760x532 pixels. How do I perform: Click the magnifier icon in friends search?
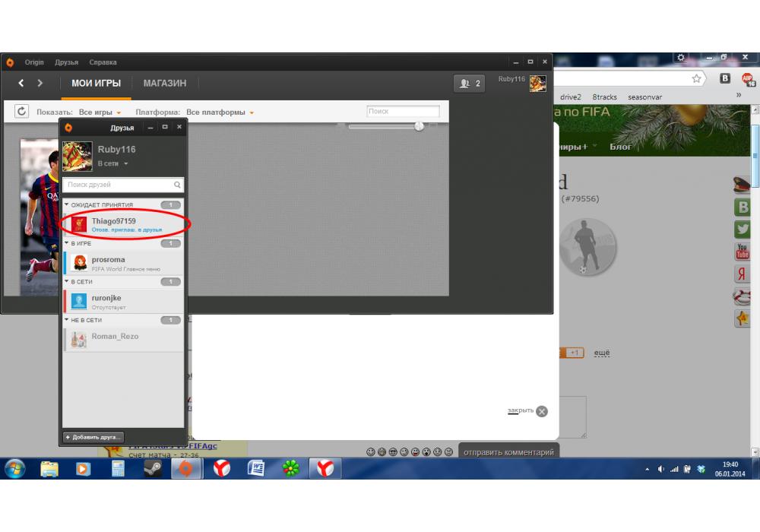click(x=177, y=185)
